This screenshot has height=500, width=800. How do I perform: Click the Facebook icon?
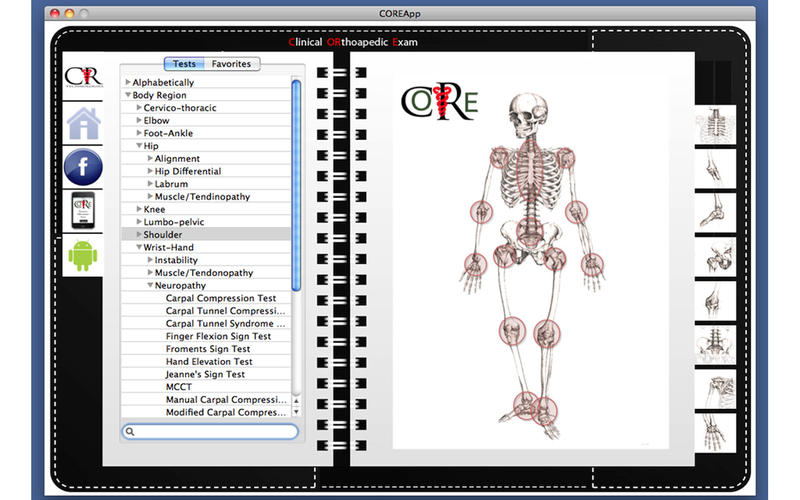[83, 166]
